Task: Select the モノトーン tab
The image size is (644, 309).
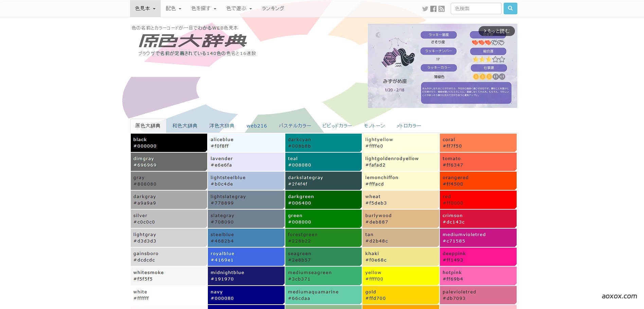Action: [x=374, y=125]
